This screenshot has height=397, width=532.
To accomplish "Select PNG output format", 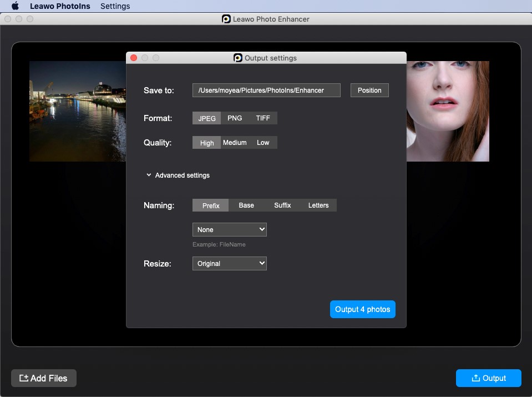I will 235,118.
